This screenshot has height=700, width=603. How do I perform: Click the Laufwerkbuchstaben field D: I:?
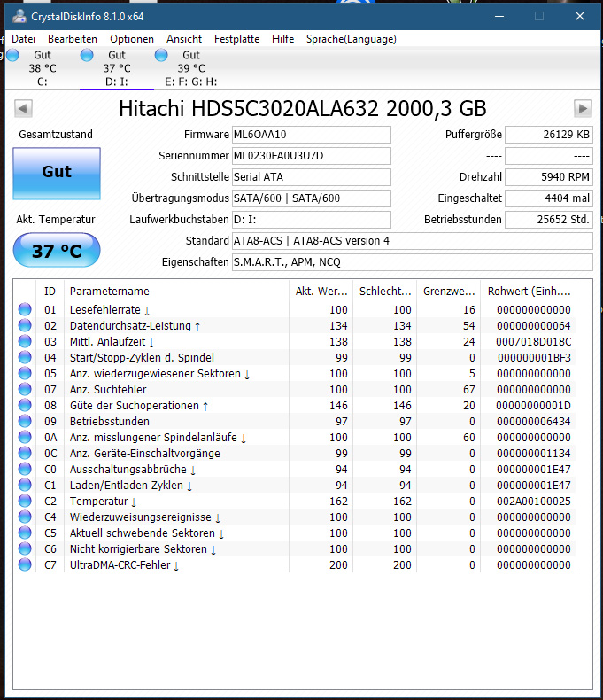point(312,220)
